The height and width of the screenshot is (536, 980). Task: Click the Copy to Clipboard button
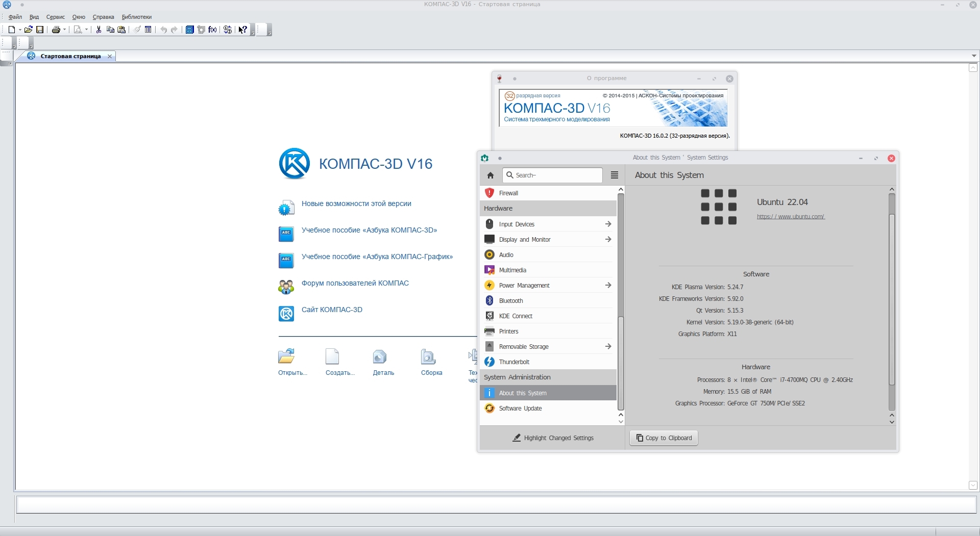point(664,438)
